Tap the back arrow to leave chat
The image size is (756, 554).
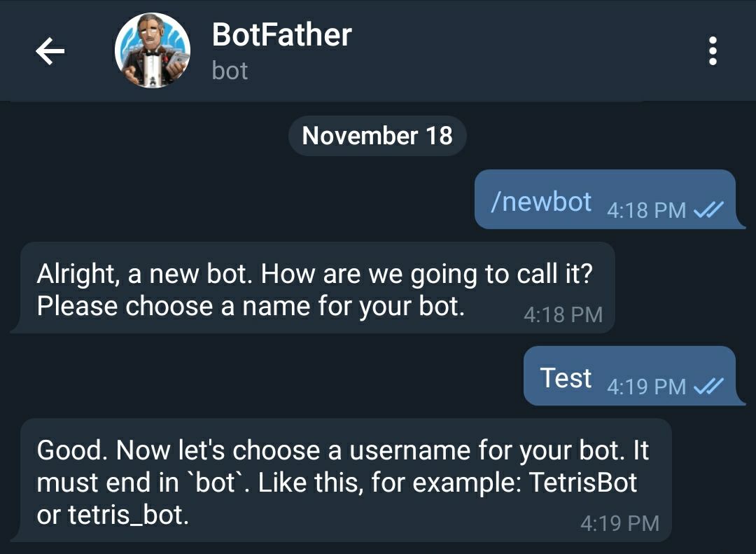point(50,51)
